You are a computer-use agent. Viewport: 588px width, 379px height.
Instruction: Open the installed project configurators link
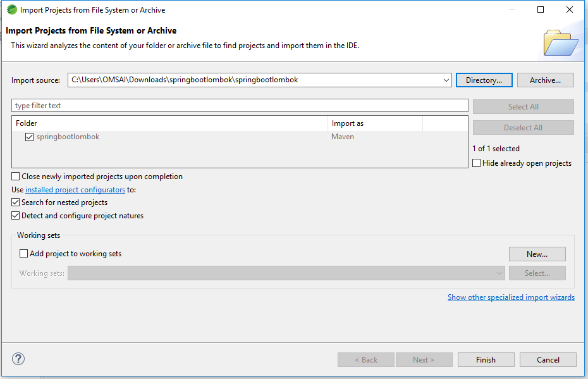pos(75,189)
